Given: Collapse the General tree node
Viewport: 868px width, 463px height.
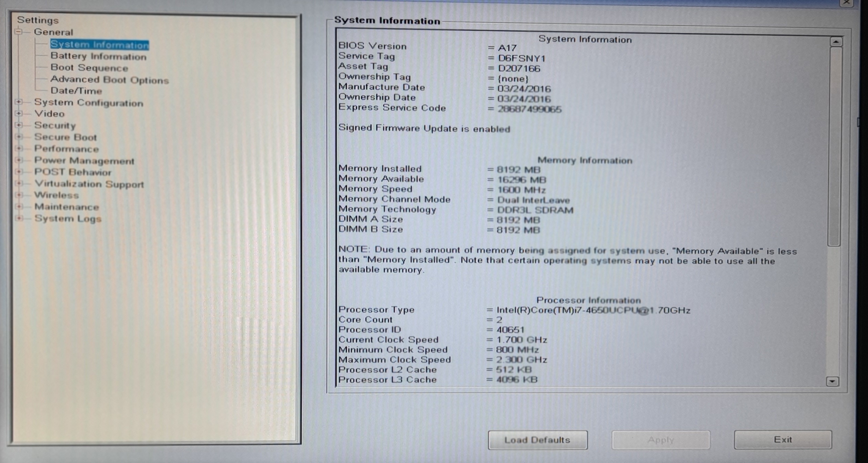Looking at the screenshot, I should pyautogui.click(x=19, y=32).
